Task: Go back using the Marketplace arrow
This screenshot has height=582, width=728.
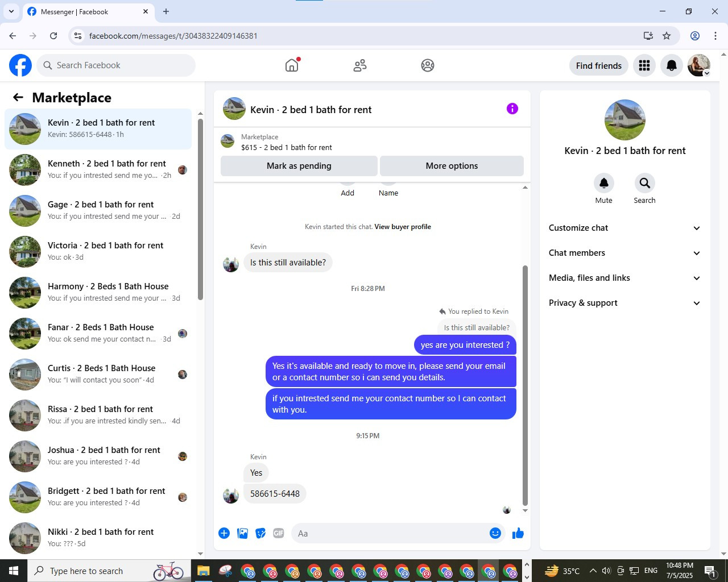Action: point(18,97)
